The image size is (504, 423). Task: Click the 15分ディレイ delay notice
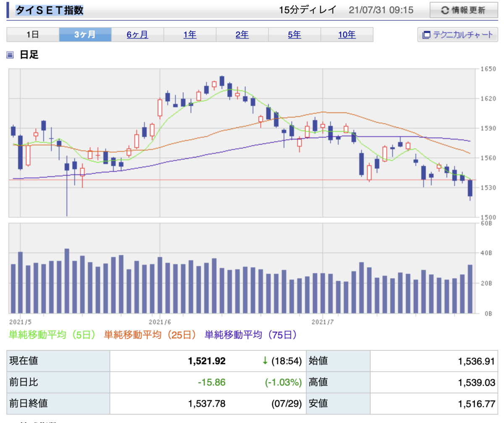pyautogui.click(x=308, y=10)
